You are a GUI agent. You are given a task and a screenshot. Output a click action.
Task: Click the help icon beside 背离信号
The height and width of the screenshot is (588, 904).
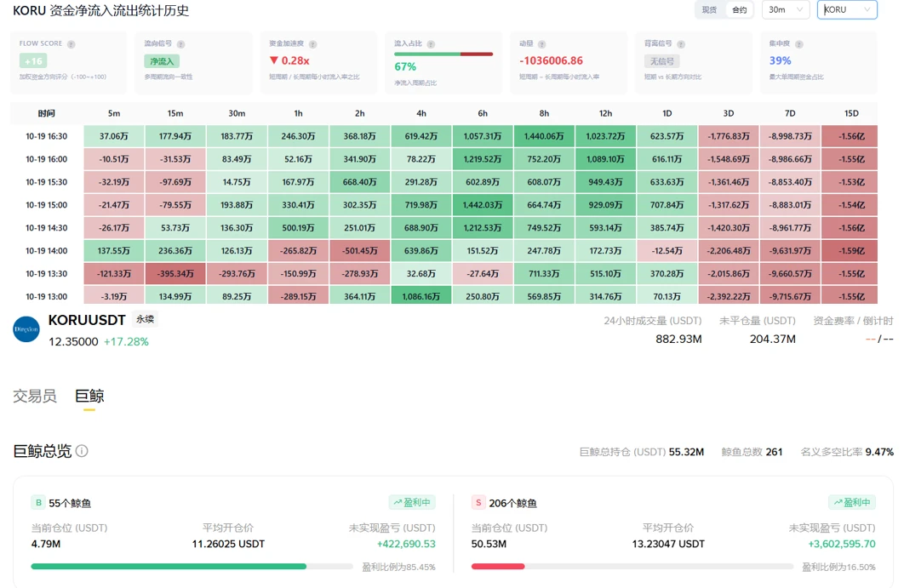coord(681,44)
